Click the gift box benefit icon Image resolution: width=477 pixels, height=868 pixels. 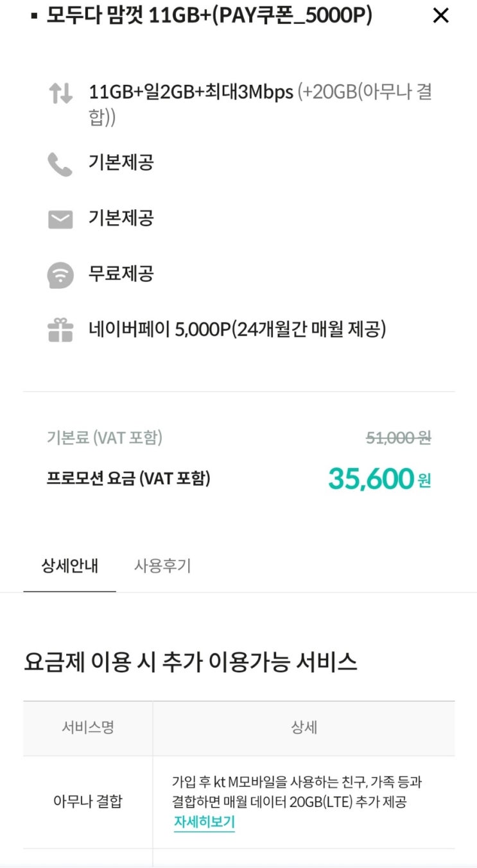60,330
